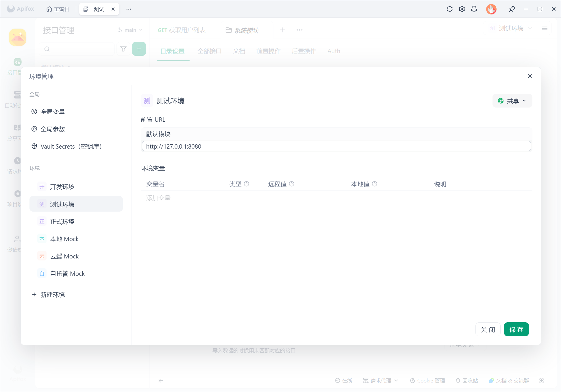Click the refresh sync icon in title bar
This screenshot has width=561, height=392.
tap(449, 9)
